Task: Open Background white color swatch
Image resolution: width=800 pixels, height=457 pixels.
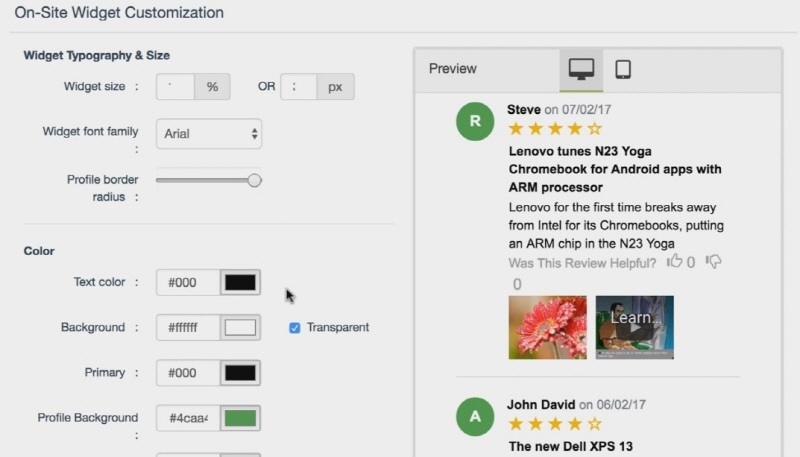Action: click(240, 327)
